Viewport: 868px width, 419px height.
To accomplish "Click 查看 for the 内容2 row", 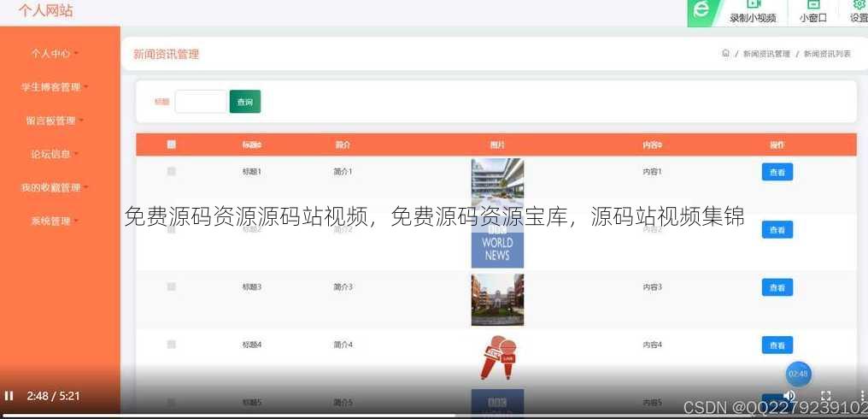I will pos(777,229).
